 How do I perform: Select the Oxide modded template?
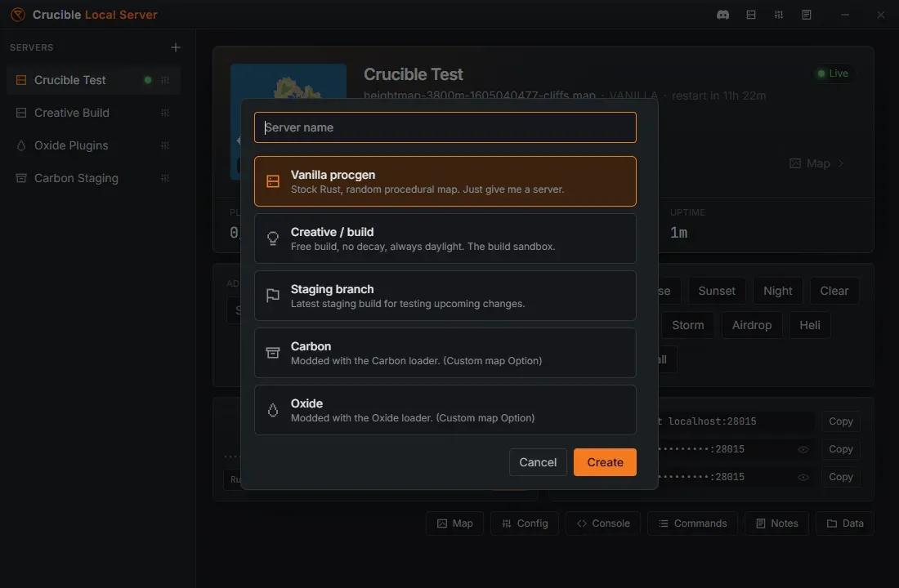tap(445, 410)
